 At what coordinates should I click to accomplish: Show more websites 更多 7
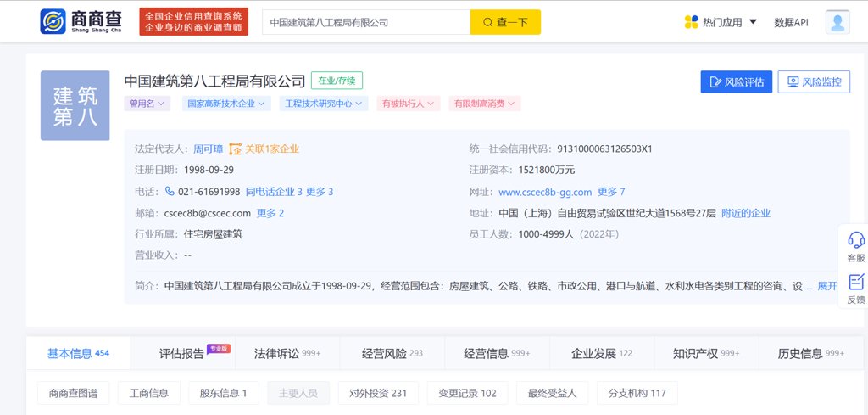click(x=611, y=192)
